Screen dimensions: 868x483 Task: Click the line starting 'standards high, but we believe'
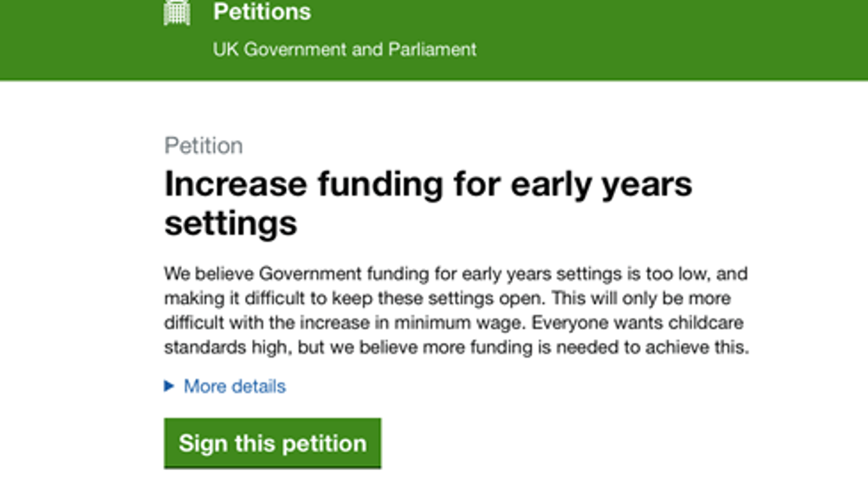[x=457, y=347]
